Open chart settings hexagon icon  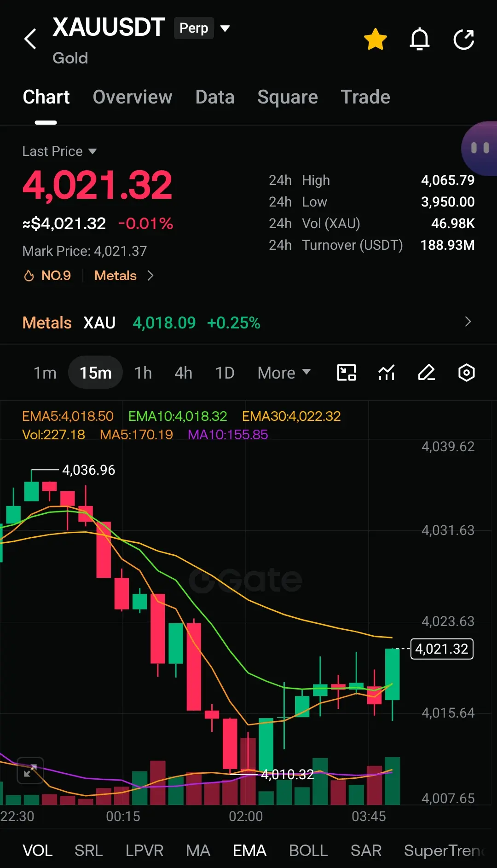[467, 373]
